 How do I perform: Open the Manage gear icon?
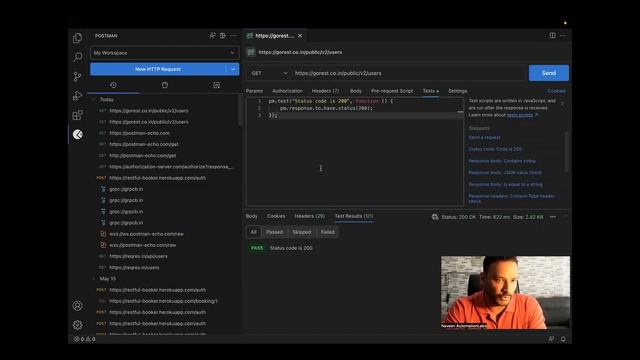pos(78,325)
